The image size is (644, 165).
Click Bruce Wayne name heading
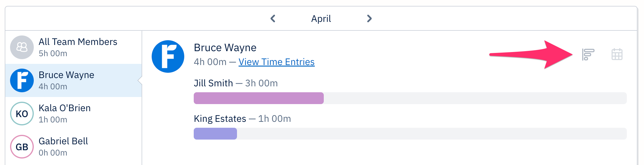pos(225,48)
